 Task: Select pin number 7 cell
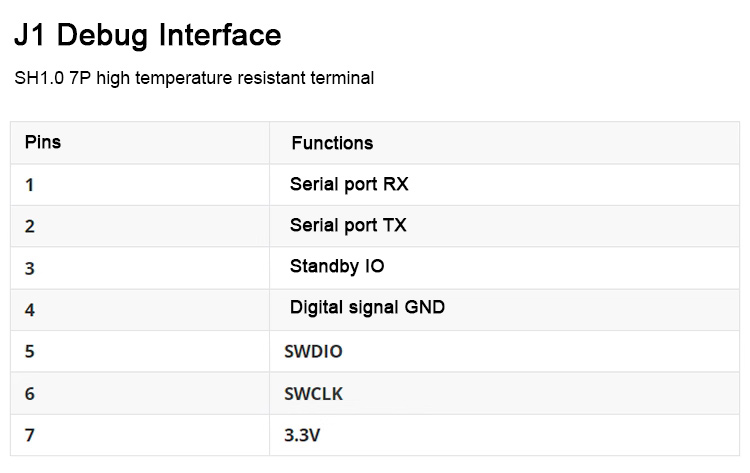tap(140, 435)
